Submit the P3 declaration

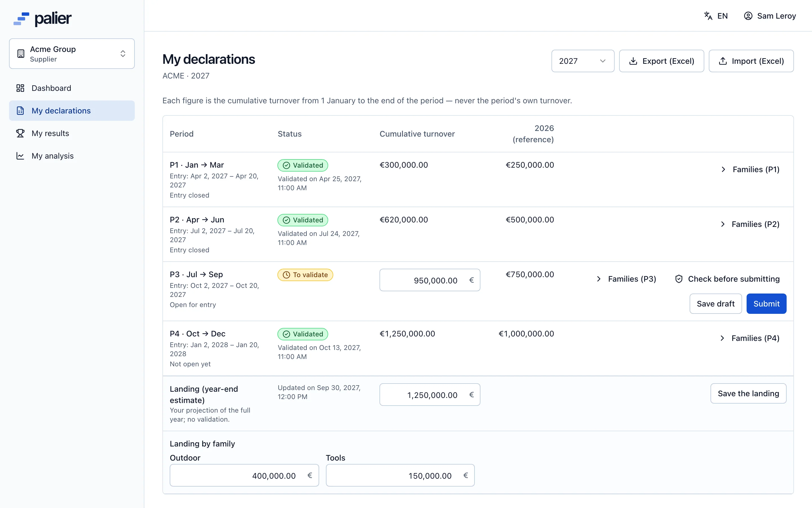(x=766, y=304)
